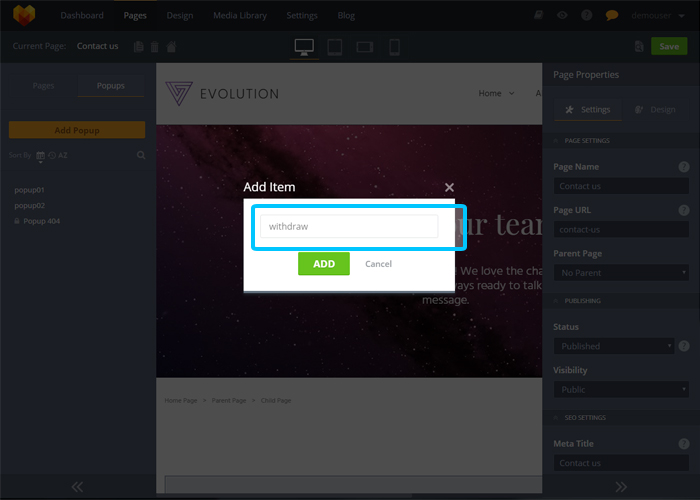
Task: Sort popups alphabetically AZ
Action: click(62, 155)
